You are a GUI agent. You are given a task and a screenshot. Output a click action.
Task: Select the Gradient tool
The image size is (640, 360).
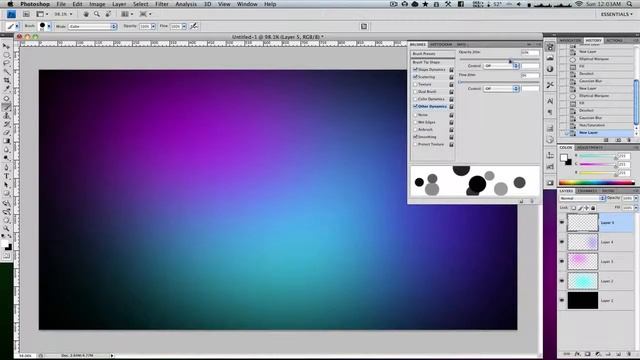coord(7,141)
